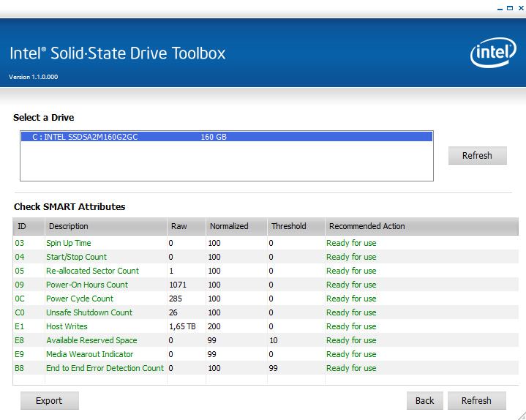Viewport: 526px width, 420px height.
Task: Go back with the Back button
Action: pos(424,400)
